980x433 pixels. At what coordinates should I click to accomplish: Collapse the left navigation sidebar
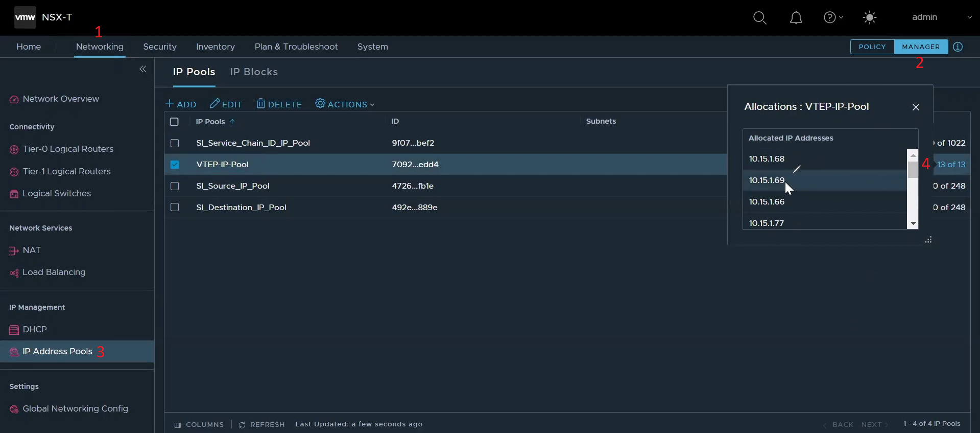143,69
